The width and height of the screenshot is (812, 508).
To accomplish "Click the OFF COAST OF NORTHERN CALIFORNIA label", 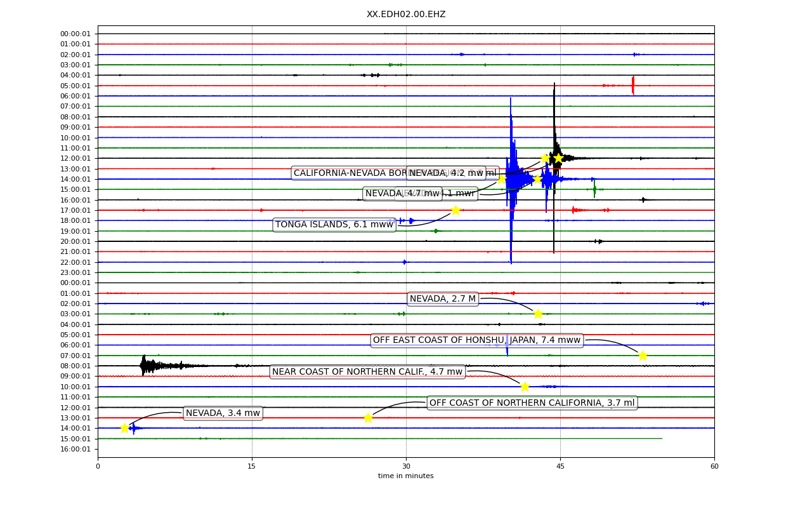I will pyautogui.click(x=532, y=403).
